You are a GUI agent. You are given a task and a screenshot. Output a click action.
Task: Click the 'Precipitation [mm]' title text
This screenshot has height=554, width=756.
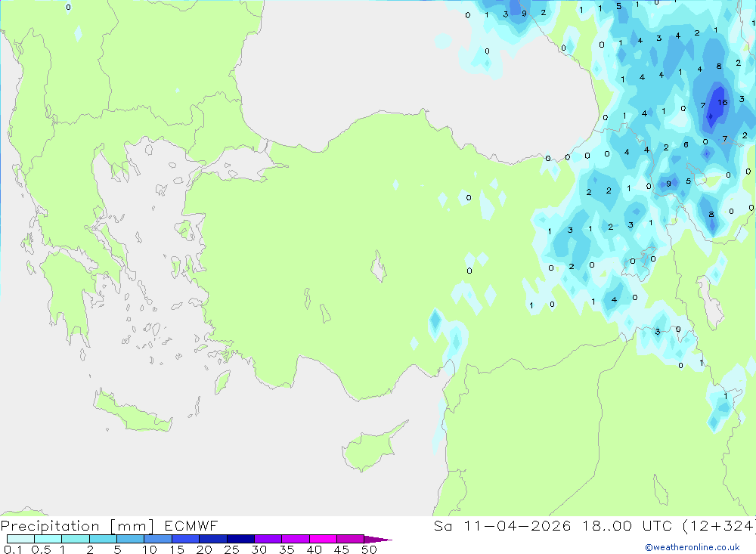pos(77,526)
